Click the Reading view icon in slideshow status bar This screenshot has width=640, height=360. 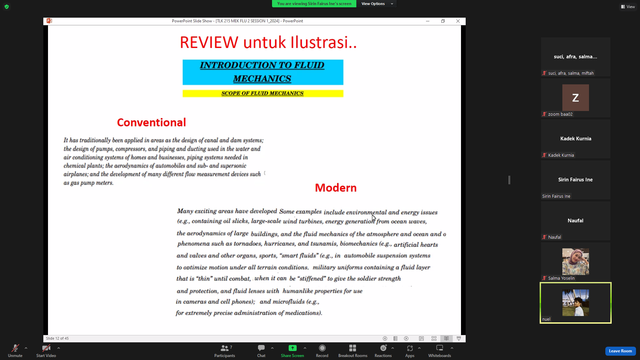[x=447, y=338]
